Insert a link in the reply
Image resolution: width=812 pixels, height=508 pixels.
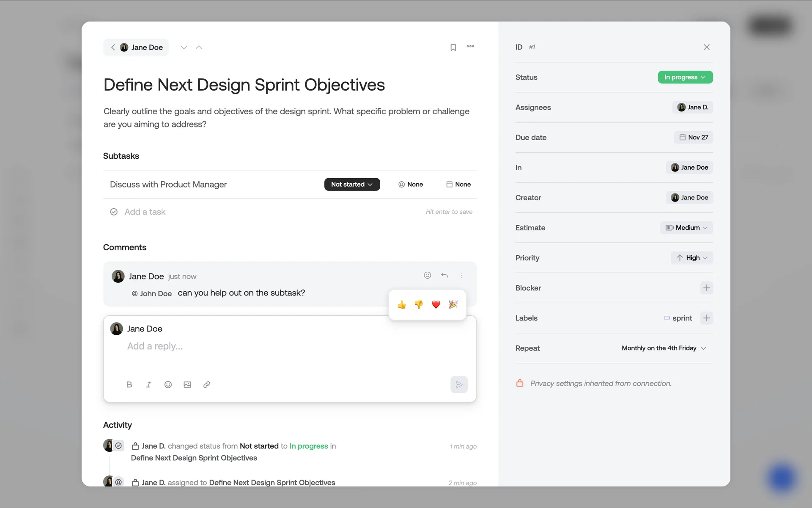point(207,385)
